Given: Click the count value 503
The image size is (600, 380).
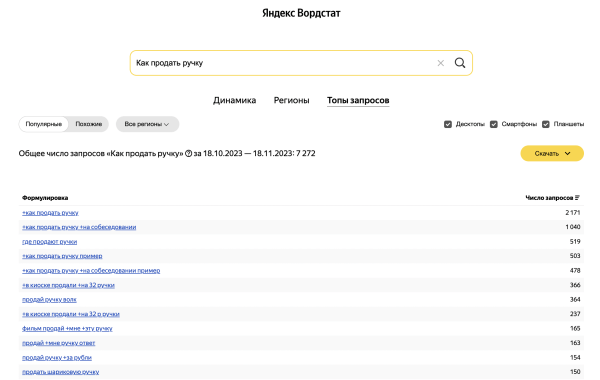Looking at the screenshot, I should point(575,256).
